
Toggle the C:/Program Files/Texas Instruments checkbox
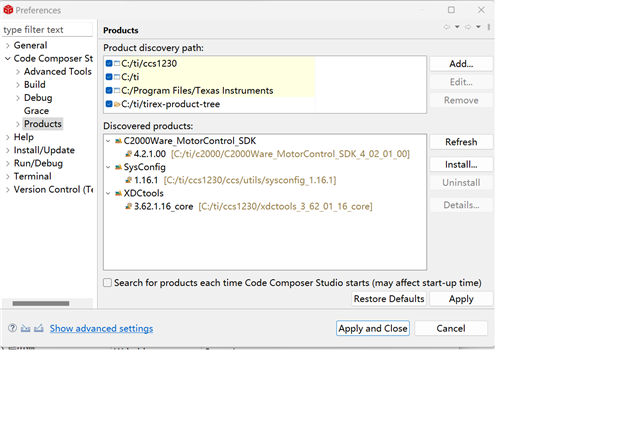point(109,91)
